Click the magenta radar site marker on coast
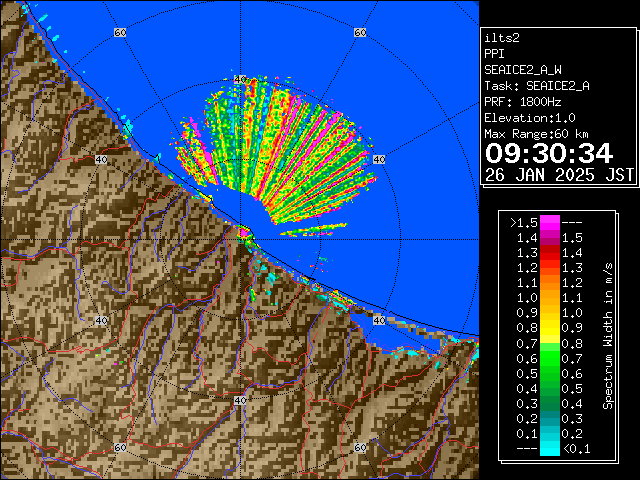Viewport: 640px width, 480px height. point(244,233)
